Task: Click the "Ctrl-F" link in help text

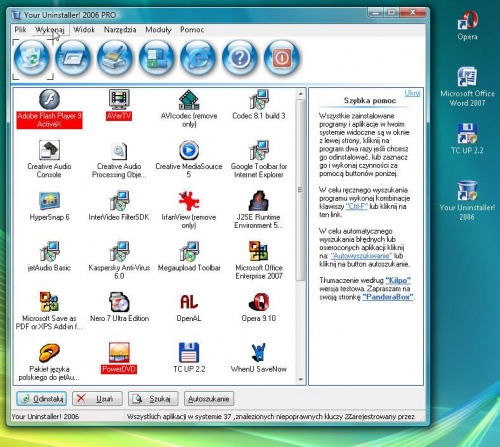Action: pyautogui.click(x=356, y=206)
